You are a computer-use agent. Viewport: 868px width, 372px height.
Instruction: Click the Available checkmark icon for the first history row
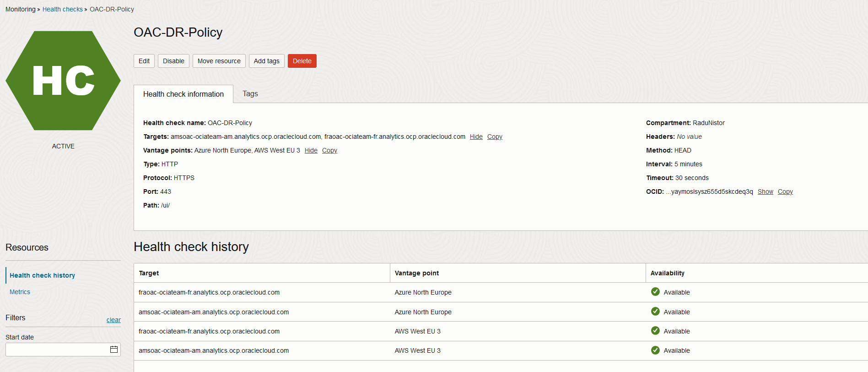(655, 292)
